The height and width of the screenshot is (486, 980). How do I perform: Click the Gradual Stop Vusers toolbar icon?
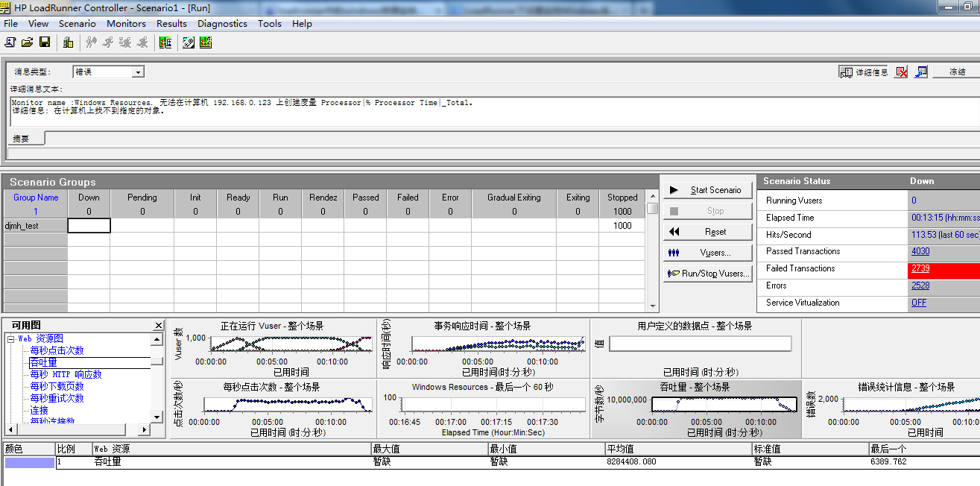[x=124, y=42]
